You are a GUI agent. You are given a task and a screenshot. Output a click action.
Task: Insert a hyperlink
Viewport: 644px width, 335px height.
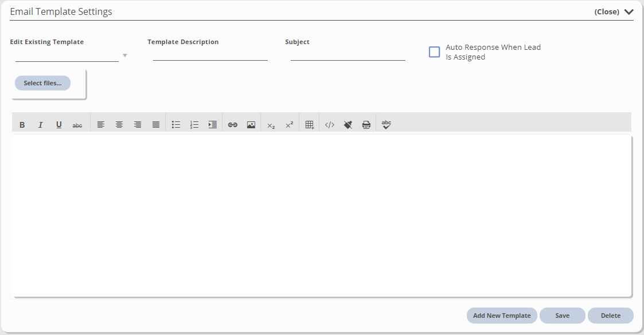[x=233, y=125]
